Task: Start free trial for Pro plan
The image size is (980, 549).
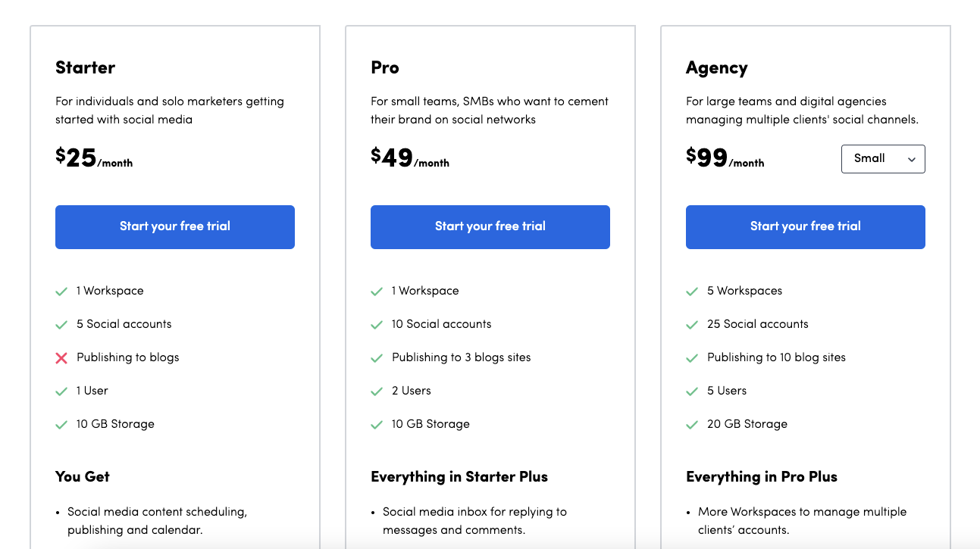Action: tap(490, 226)
